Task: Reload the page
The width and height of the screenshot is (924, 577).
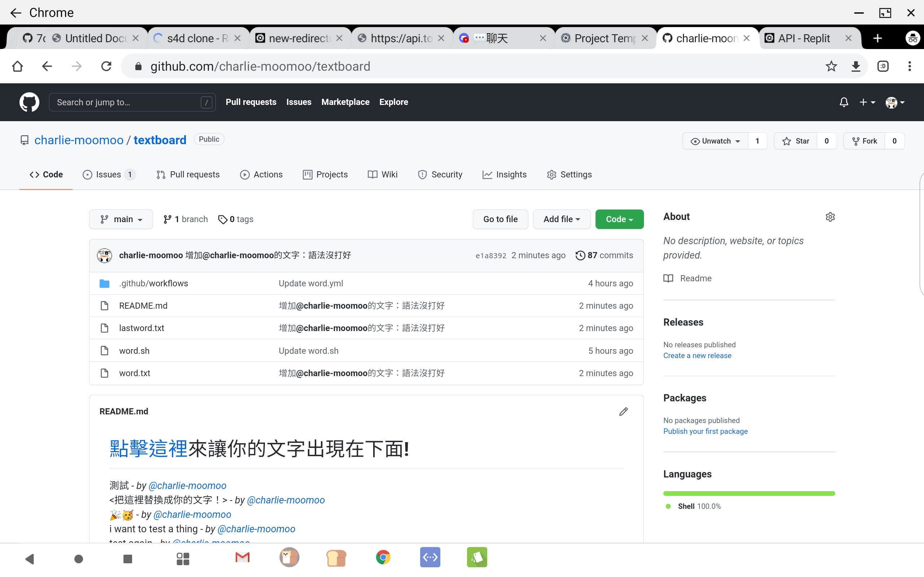Action: 106,66
